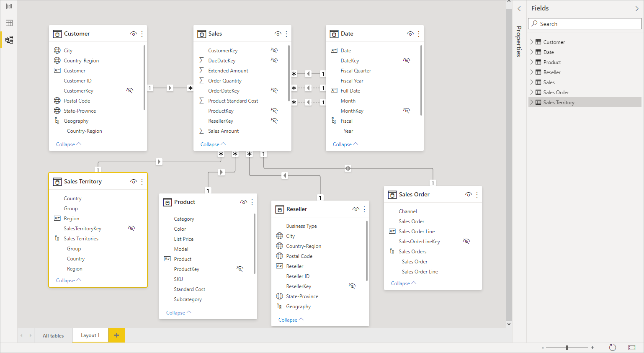644x353 pixels.
Task: Add a new layout with the plus button
Action: pyautogui.click(x=116, y=335)
